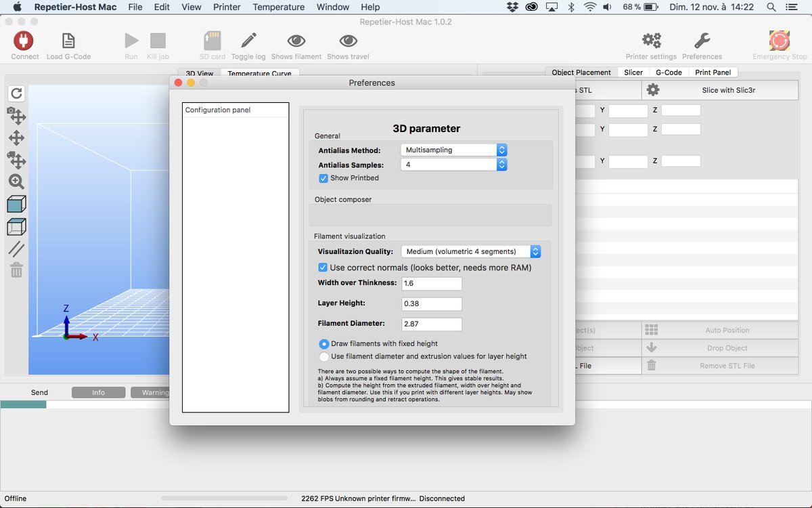Open Printer settings gears icon
Viewport: 812px width, 508px height.
651,41
